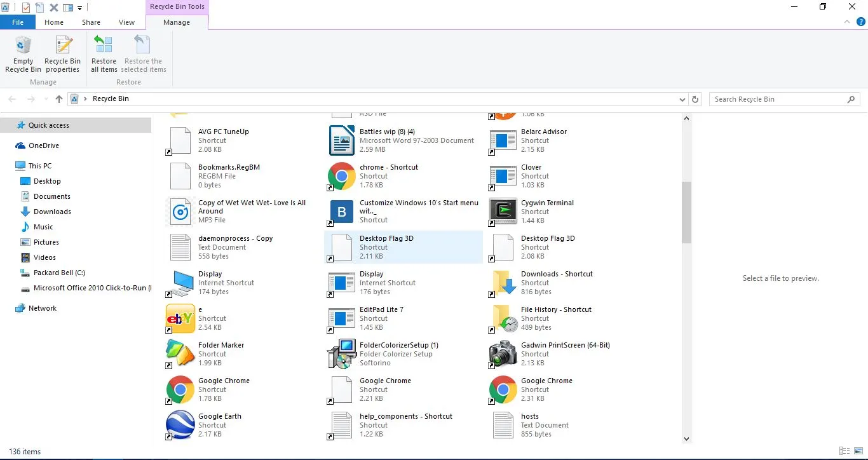This screenshot has height=460, width=868.
Task: Click Empty Recycle Bin icon
Action: point(24,46)
